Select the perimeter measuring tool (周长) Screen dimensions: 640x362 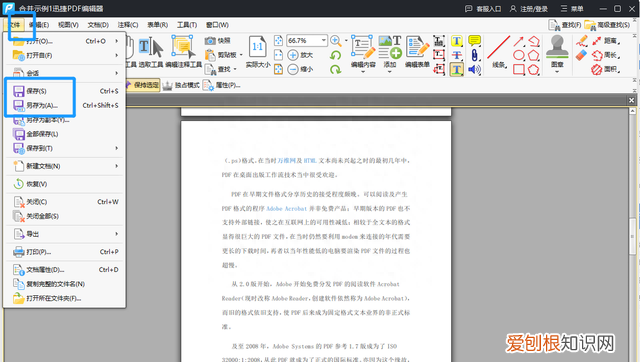coord(606,55)
